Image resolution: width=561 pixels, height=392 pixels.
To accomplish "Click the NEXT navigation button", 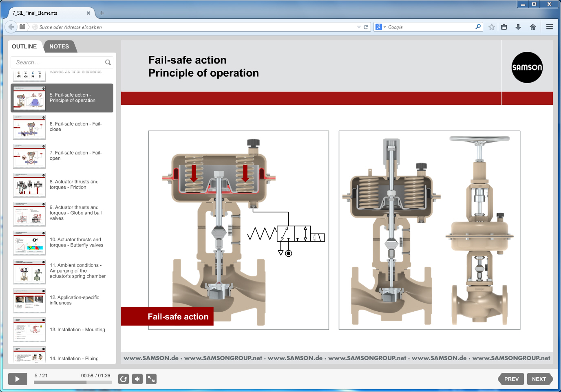I will pos(540,379).
